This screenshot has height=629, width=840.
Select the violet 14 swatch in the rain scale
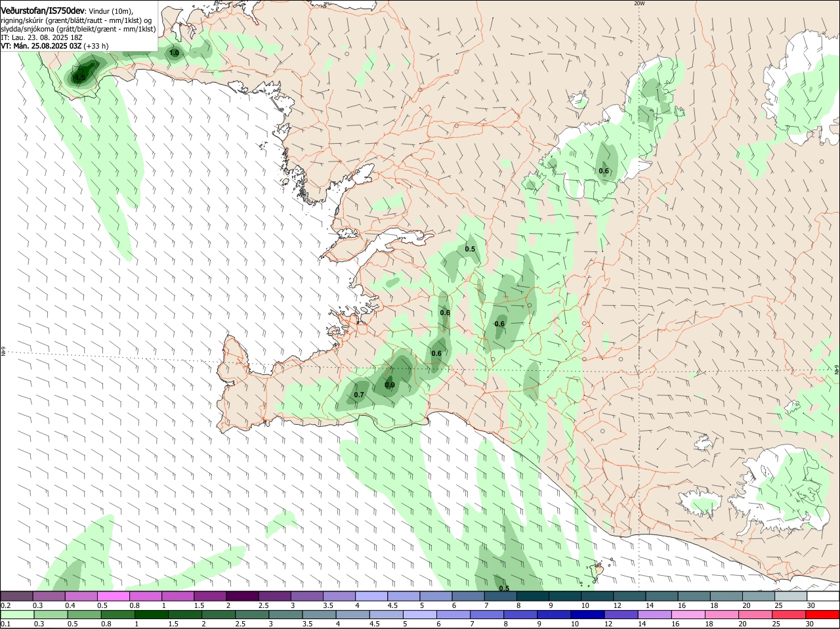[x=655, y=615]
